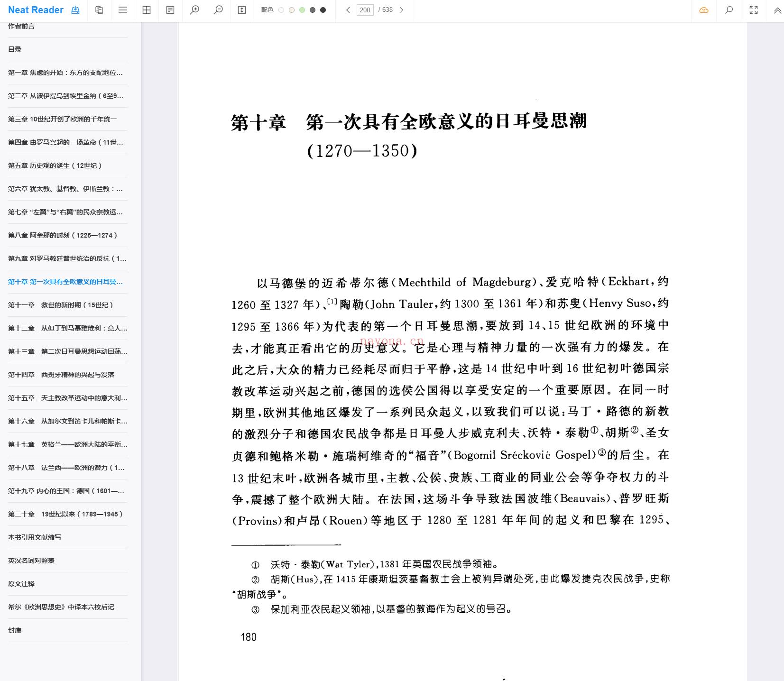Click the cloud sync icon
The height and width of the screenshot is (681, 784).
(x=704, y=10)
